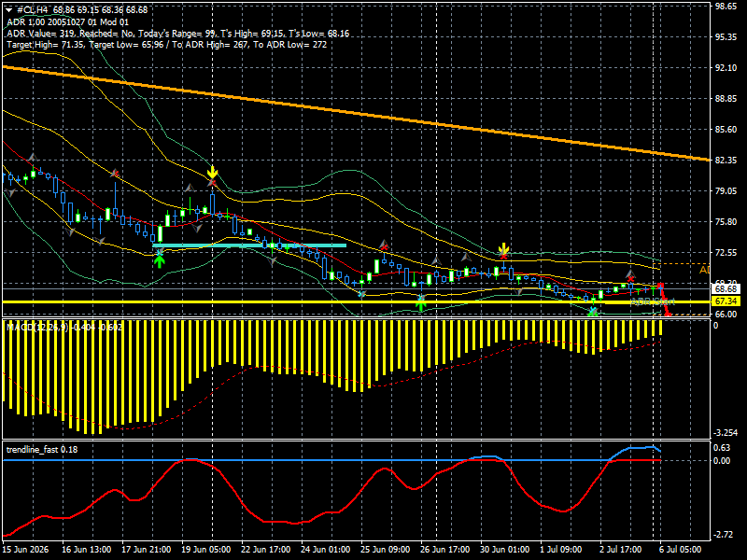Click the 72.55 price scale value

click(726, 253)
